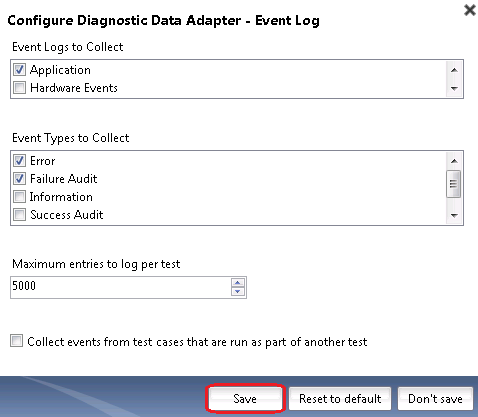Screen dimensions: 478x417
Task: Uncheck the Failure Audit event type
Action: pos(19,179)
